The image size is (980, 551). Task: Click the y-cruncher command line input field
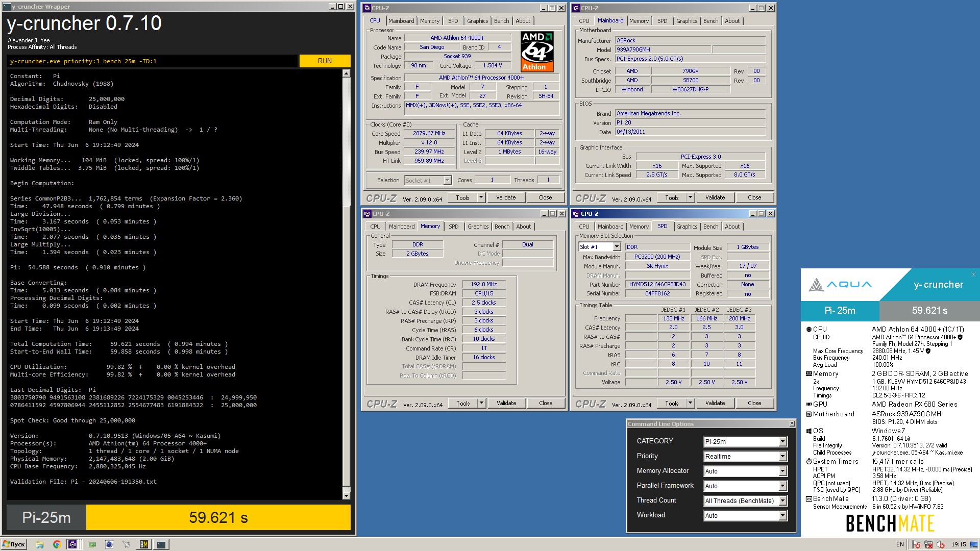click(x=152, y=61)
